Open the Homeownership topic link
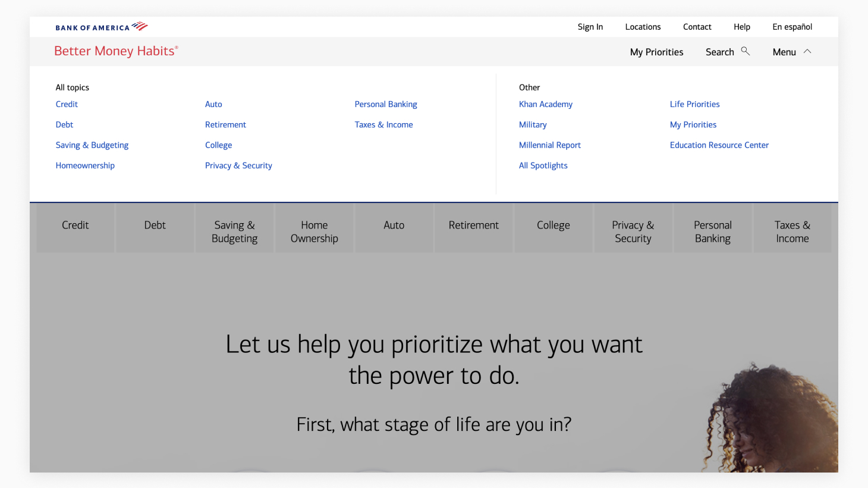This screenshot has width=868, height=488. [x=85, y=165]
